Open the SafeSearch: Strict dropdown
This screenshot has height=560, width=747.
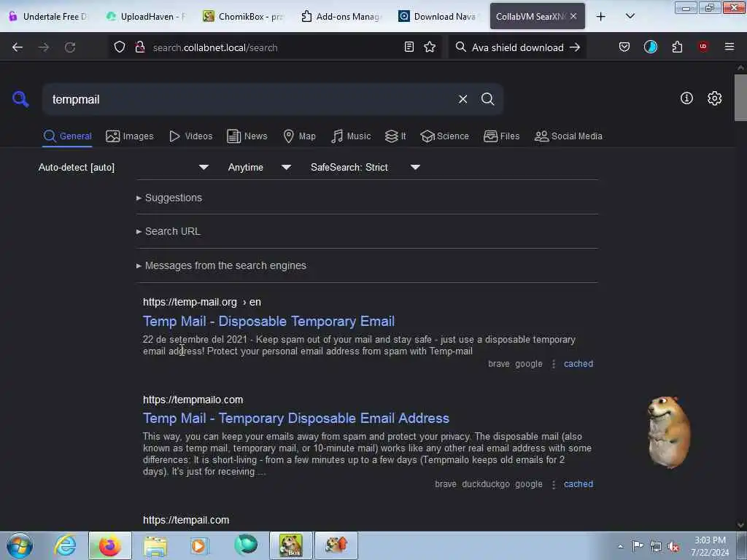pos(365,167)
